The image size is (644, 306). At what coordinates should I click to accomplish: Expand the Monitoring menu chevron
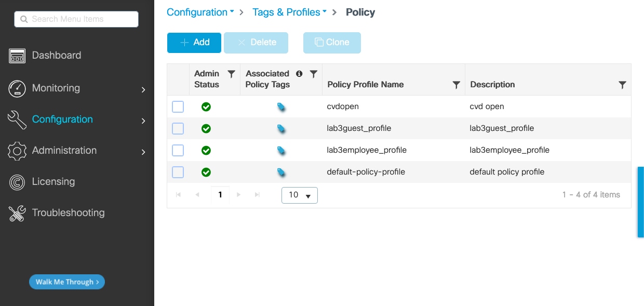tap(143, 90)
